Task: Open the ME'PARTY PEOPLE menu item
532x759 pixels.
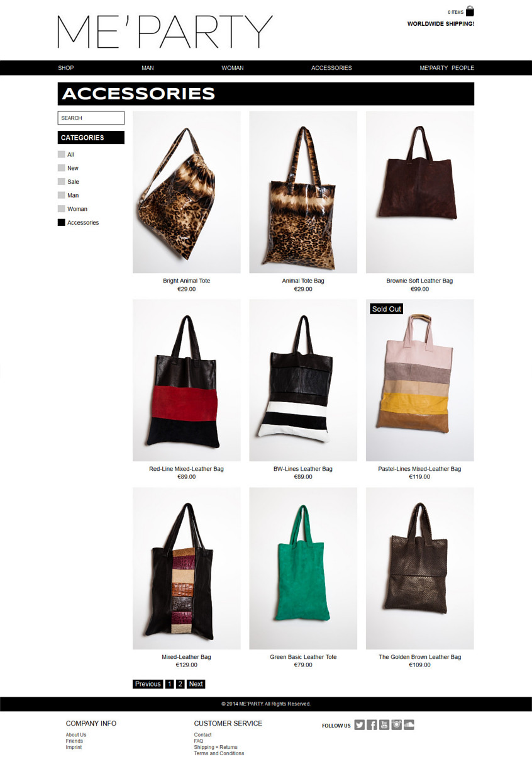Action: [446, 68]
